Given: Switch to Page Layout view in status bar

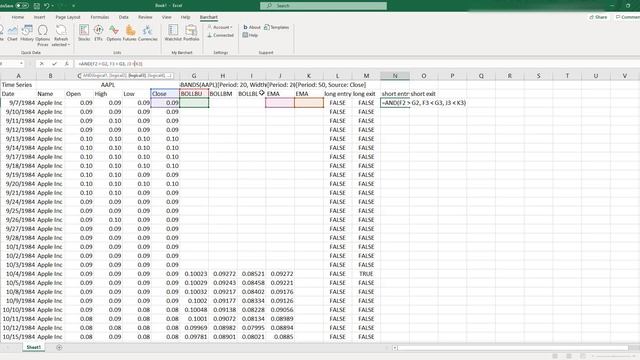Looking at the screenshot, I should (x=569, y=356).
